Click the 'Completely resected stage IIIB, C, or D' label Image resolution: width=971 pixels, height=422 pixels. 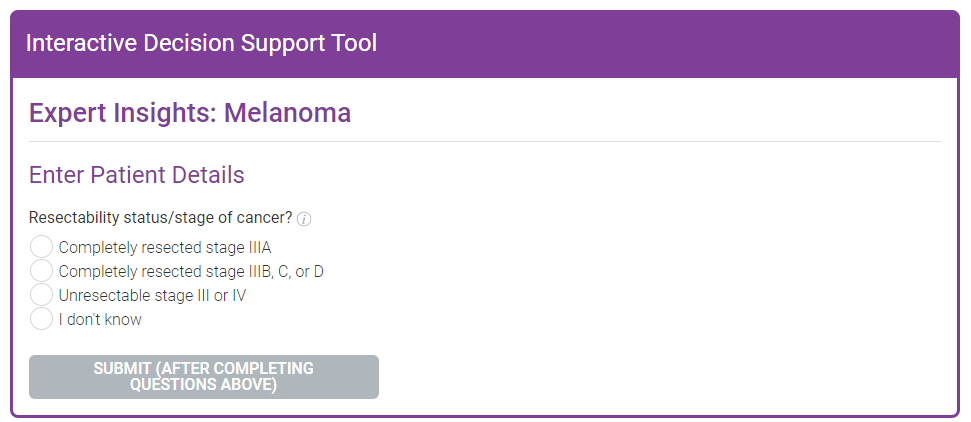coord(191,271)
